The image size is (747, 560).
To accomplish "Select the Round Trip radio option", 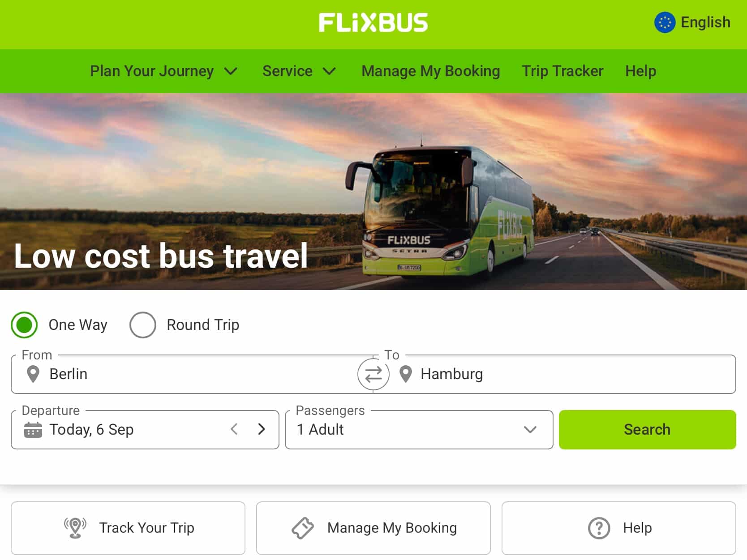I will (142, 325).
